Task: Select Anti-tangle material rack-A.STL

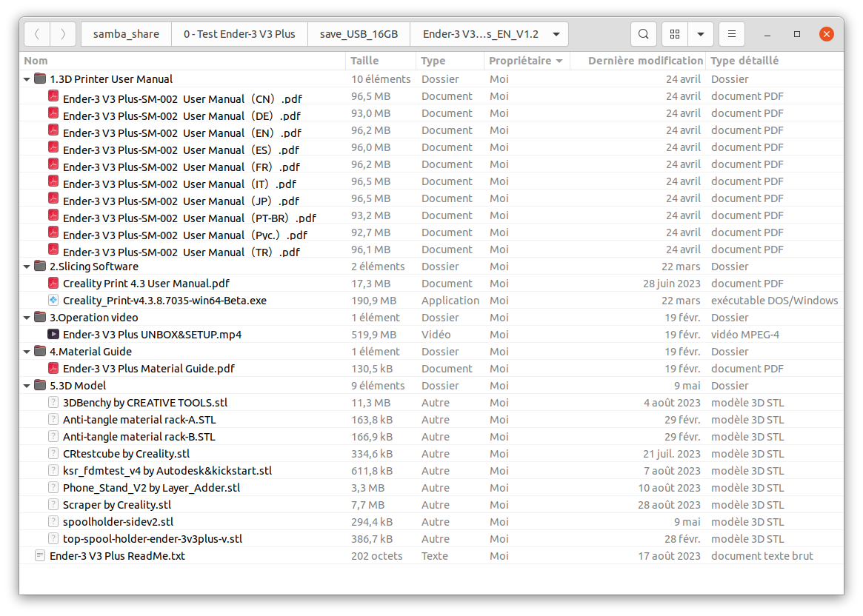Action: [x=139, y=421]
